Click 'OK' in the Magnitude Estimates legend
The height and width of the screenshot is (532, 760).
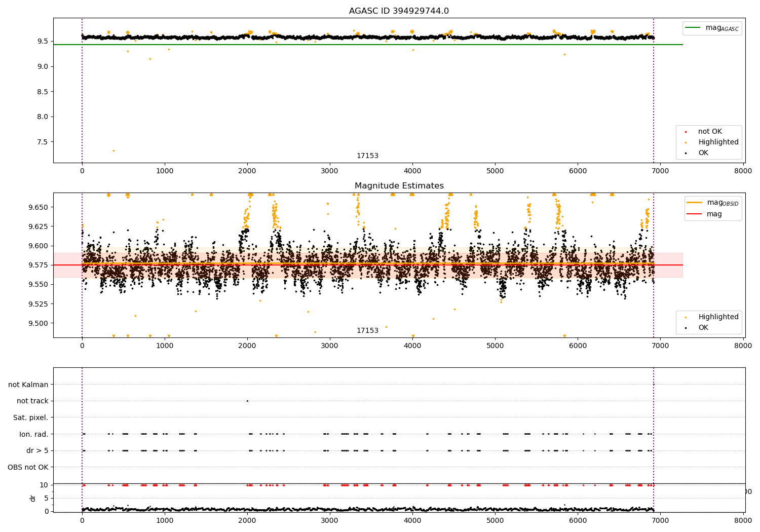(703, 328)
